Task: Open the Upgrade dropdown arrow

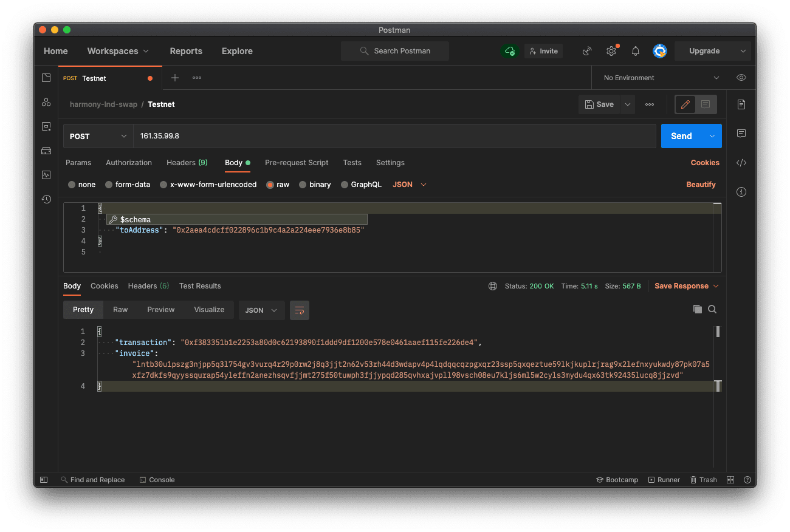Action: pos(743,51)
